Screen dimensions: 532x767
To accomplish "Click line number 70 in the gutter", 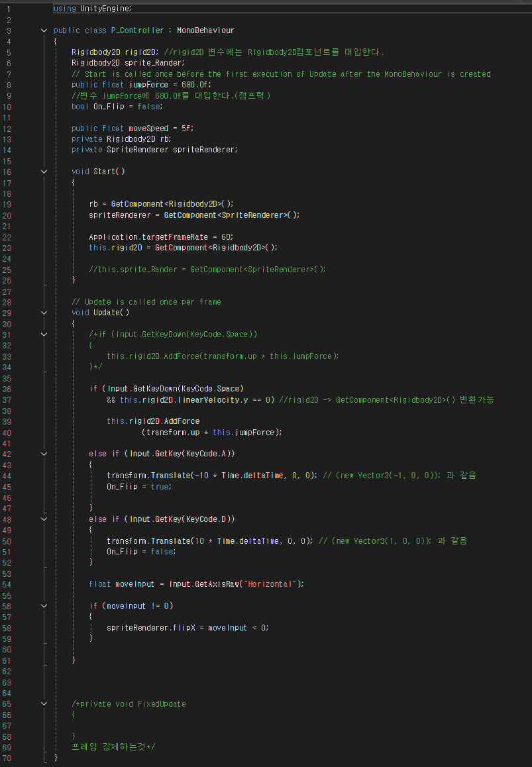I will [x=7, y=758].
